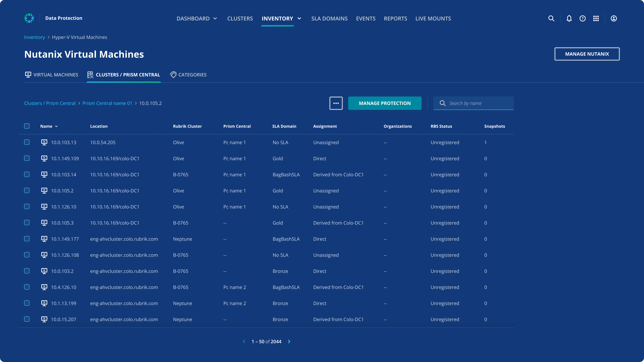Click the VM icon for 10.1.126.108
This screenshot has height=362, width=644.
tap(44, 255)
